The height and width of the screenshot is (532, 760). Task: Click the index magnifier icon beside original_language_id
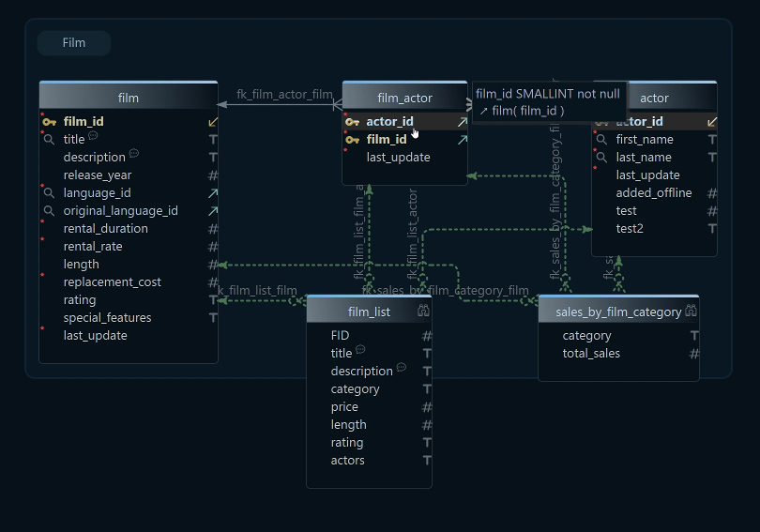pos(49,211)
